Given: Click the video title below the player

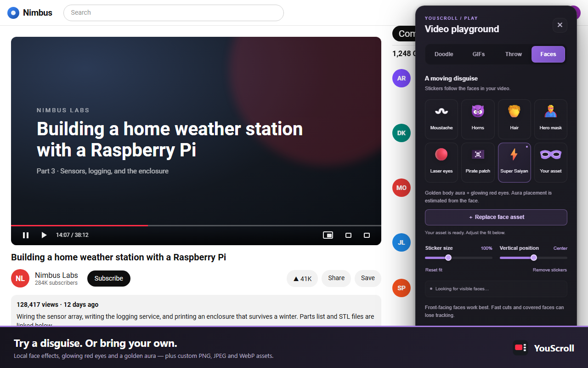Looking at the screenshot, I should tap(119, 257).
